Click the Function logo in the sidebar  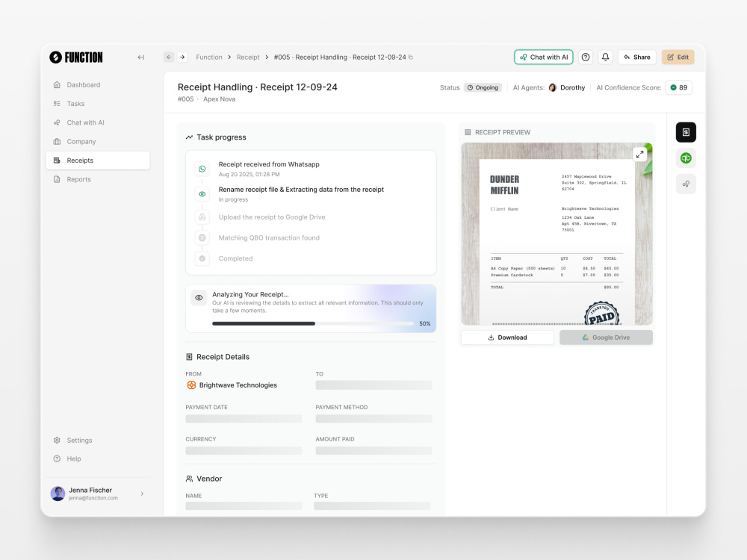(75, 57)
